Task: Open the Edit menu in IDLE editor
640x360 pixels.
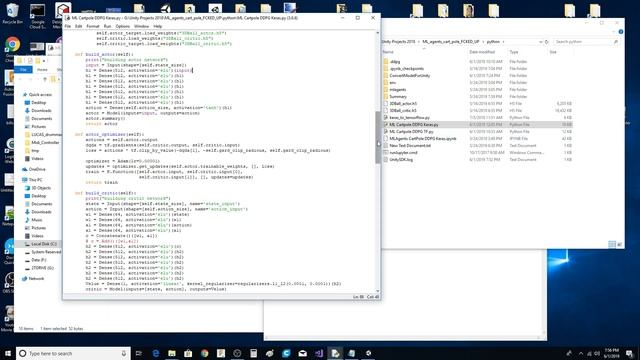Action: click(78, 26)
